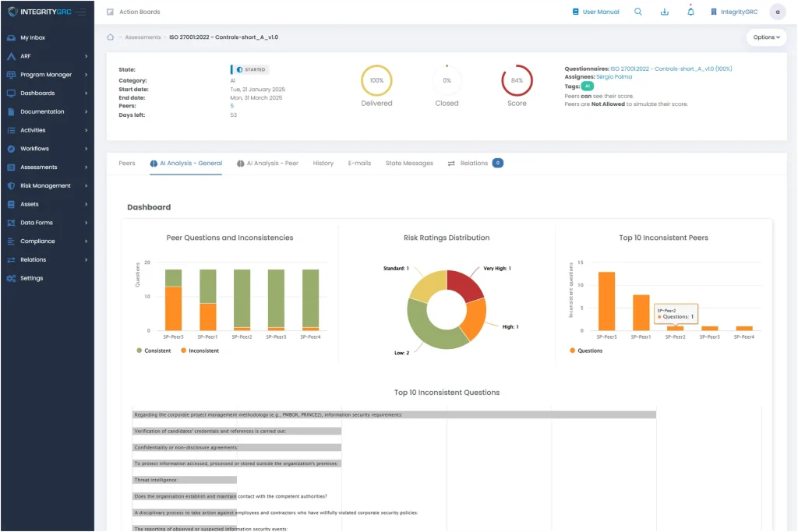Click the download icon in top bar
Screen dimensions: 798x532
[x=664, y=12]
